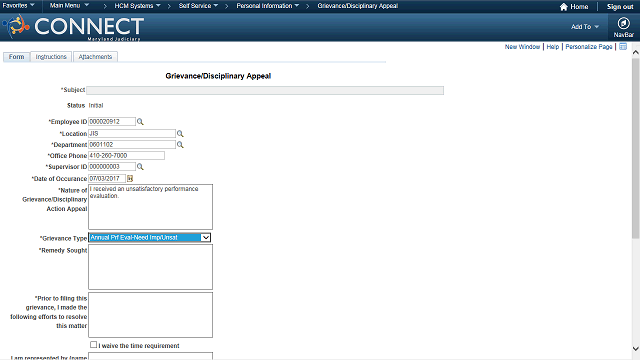Open Employee ID lookup magnifier
The image size is (640, 360).
pyautogui.click(x=140, y=122)
